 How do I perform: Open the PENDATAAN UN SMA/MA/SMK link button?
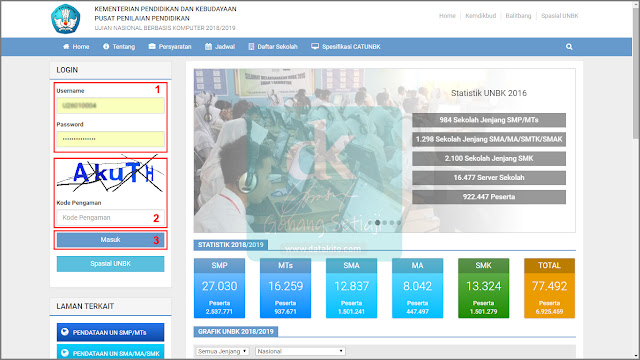pos(111,352)
